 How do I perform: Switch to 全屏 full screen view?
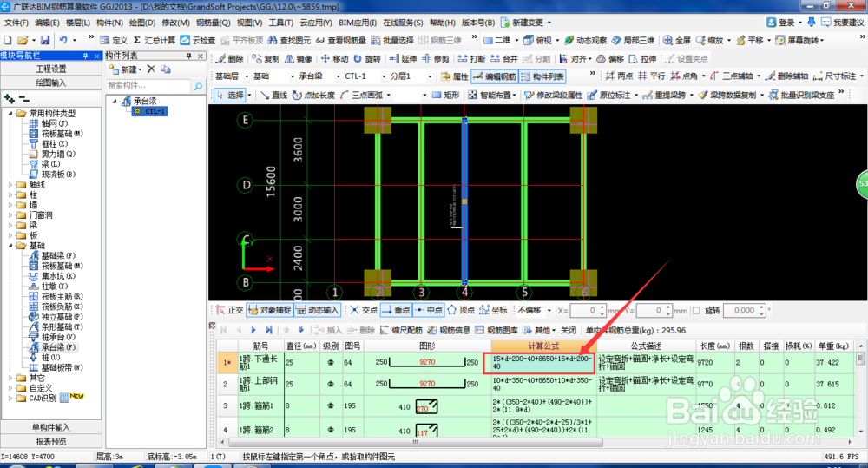677,41
